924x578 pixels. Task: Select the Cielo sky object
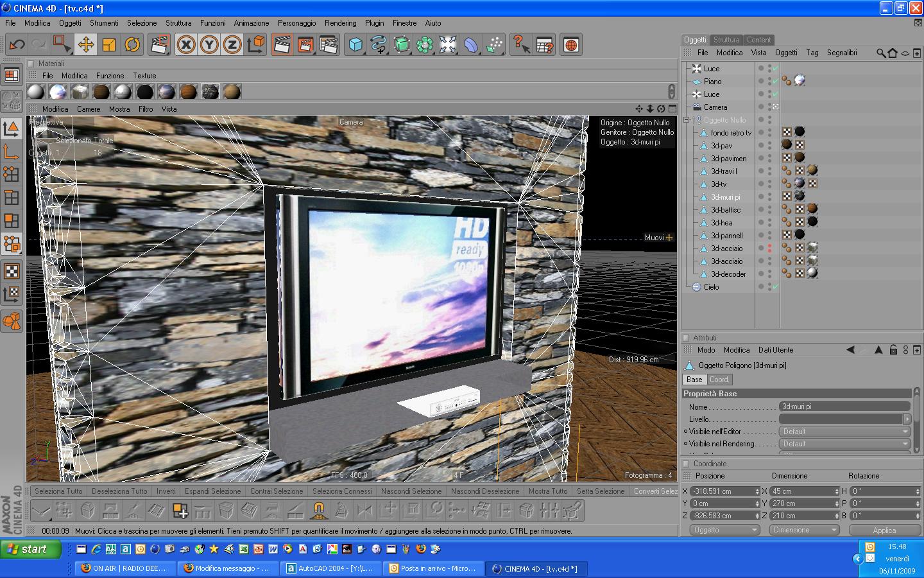click(711, 287)
